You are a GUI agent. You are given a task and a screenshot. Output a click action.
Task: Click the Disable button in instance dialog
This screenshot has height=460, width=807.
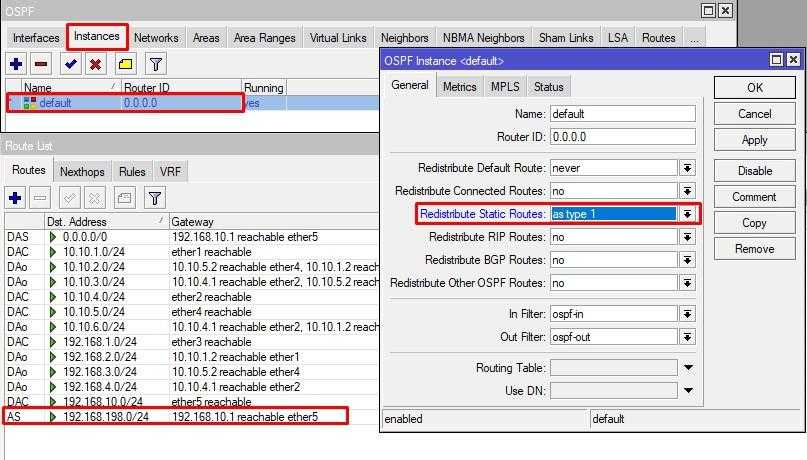(x=754, y=171)
